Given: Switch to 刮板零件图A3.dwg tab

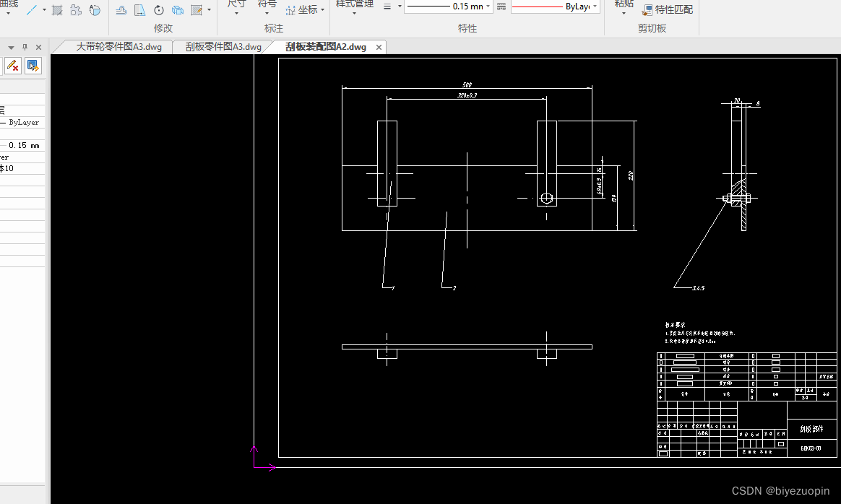Looking at the screenshot, I should [x=223, y=47].
